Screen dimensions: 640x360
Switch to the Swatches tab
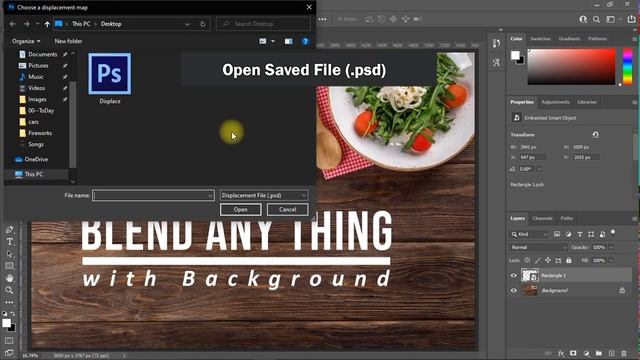[540, 39]
